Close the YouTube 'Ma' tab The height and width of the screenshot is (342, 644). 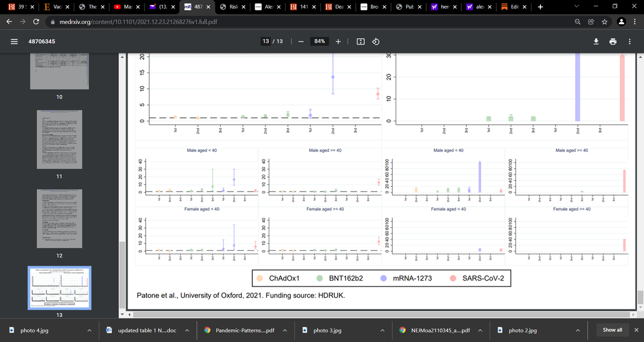138,7
